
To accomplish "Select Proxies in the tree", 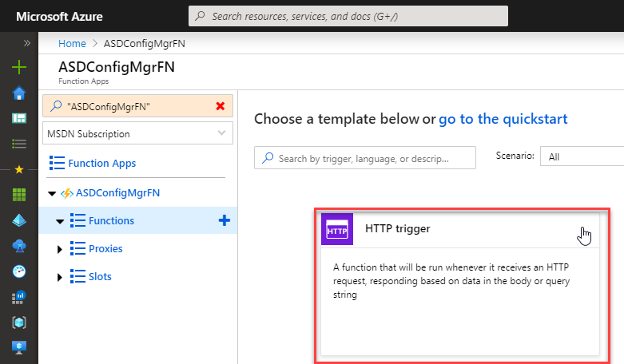I will 105,249.
